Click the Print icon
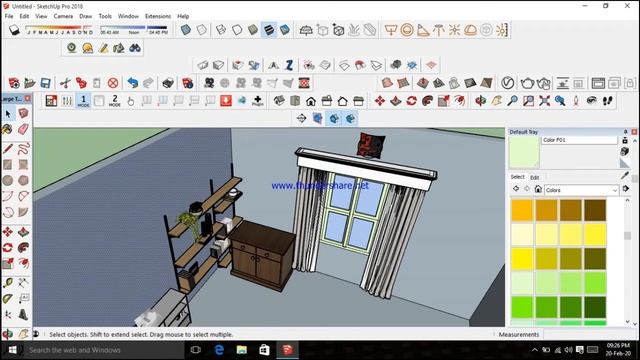 pos(167,83)
